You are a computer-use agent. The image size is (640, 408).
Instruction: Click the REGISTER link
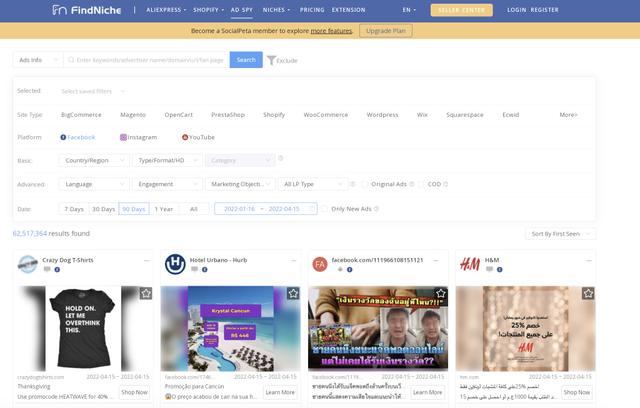click(x=544, y=10)
